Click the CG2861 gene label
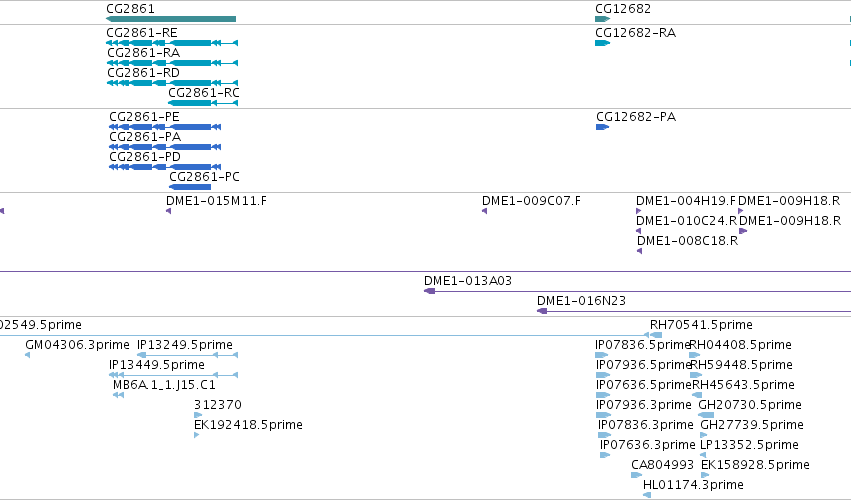851x500 pixels. (x=130, y=9)
